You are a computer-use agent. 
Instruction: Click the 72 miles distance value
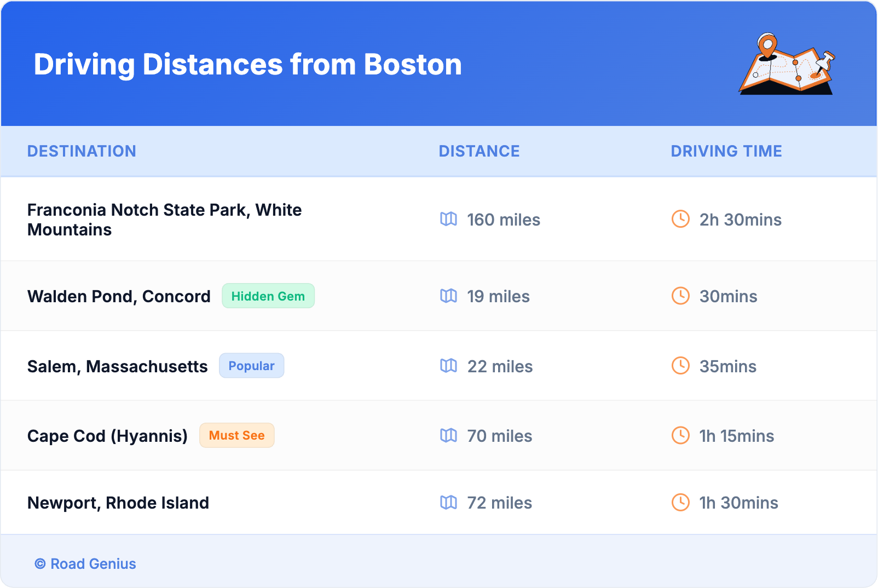(499, 503)
